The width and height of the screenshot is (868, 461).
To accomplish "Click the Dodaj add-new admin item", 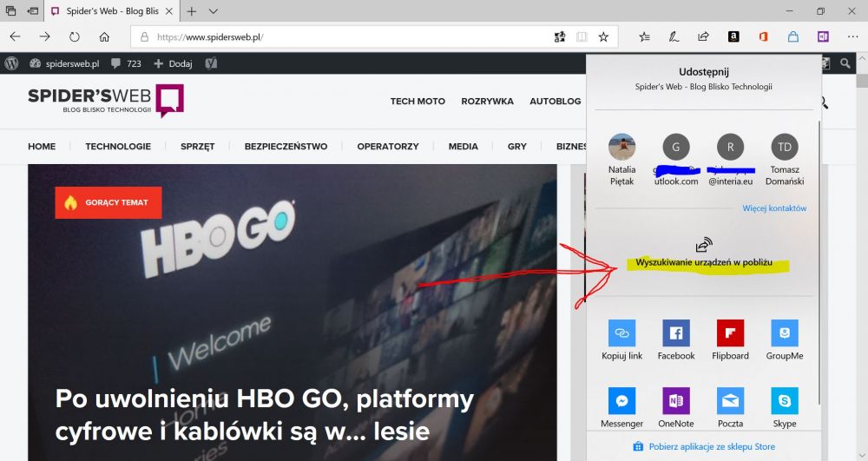I will pos(174,63).
